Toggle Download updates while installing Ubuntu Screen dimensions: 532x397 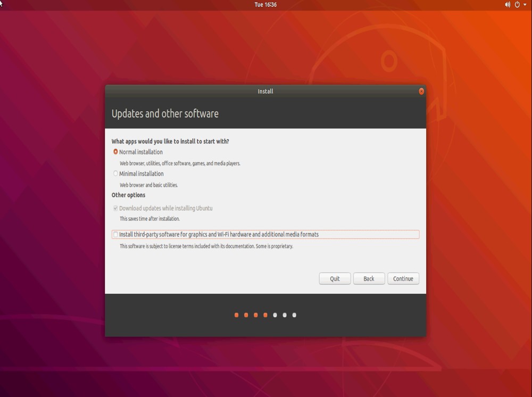pos(115,208)
